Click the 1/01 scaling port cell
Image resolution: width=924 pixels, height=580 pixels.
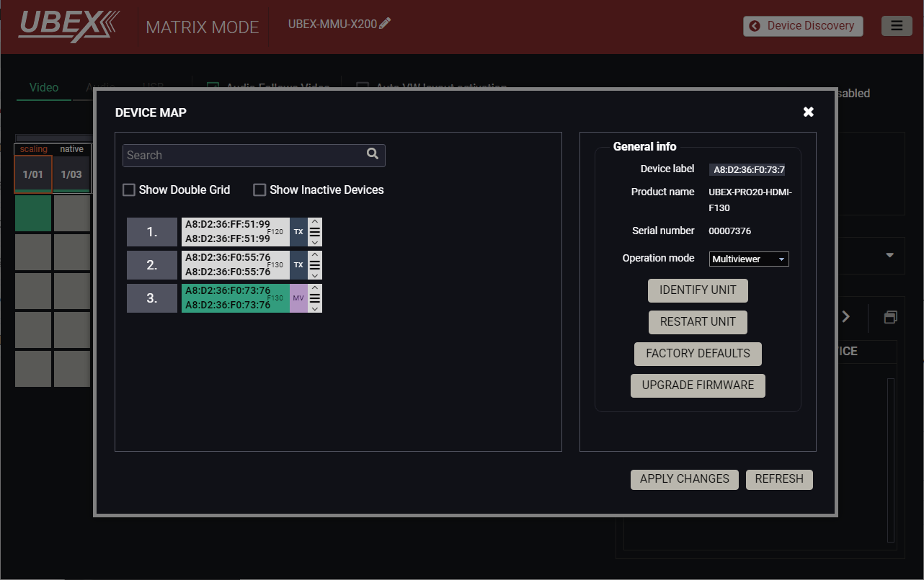coord(33,174)
